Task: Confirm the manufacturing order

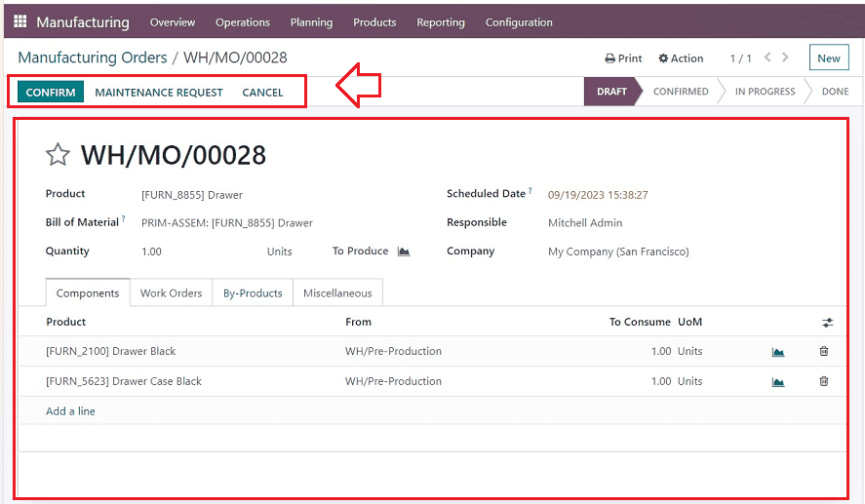Action: coord(50,92)
